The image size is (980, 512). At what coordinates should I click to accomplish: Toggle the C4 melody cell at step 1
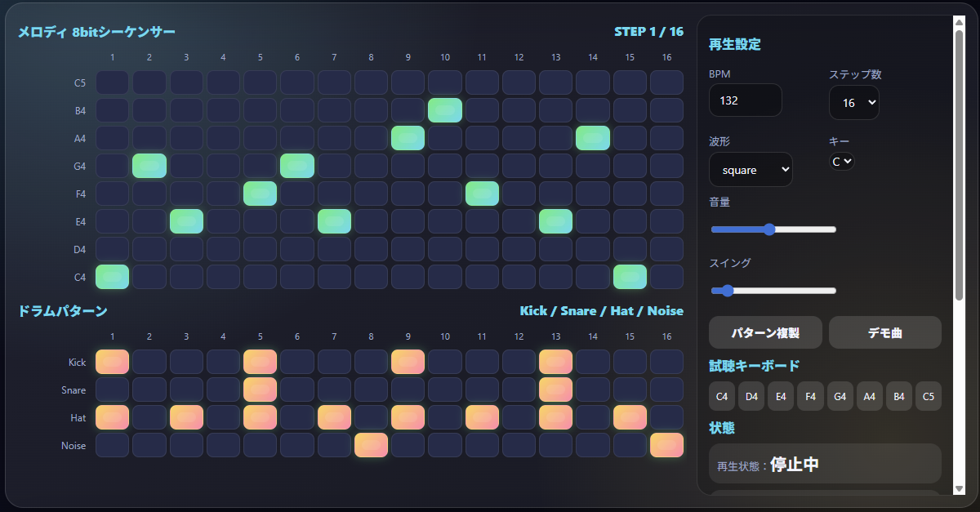(112, 277)
